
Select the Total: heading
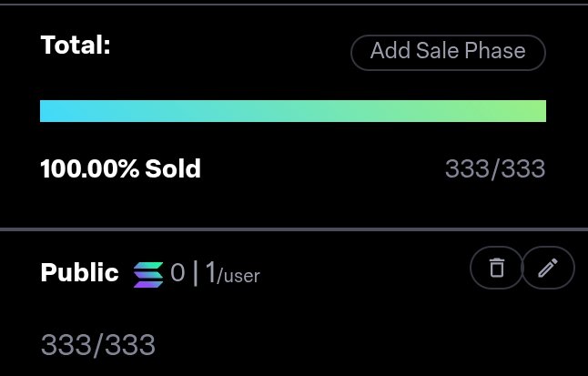pos(76,46)
